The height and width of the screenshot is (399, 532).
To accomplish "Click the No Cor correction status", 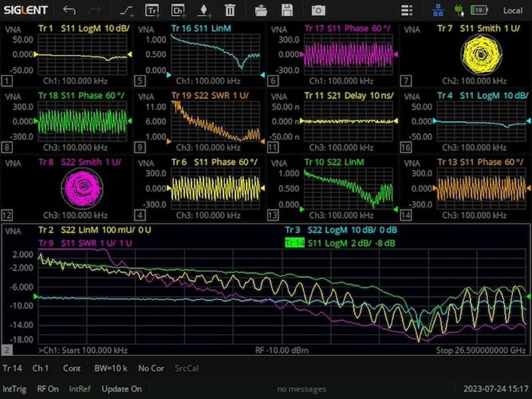I will click(x=151, y=368).
